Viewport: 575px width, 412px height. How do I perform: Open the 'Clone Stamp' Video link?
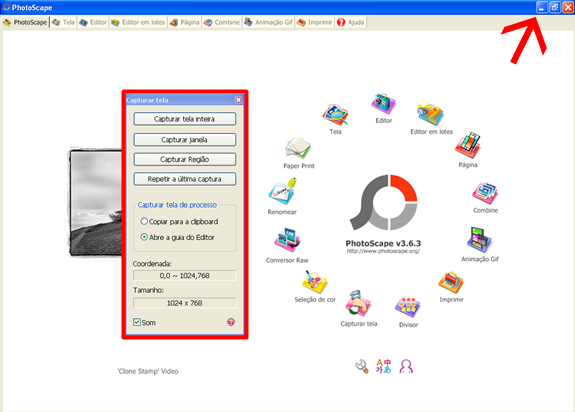click(148, 371)
